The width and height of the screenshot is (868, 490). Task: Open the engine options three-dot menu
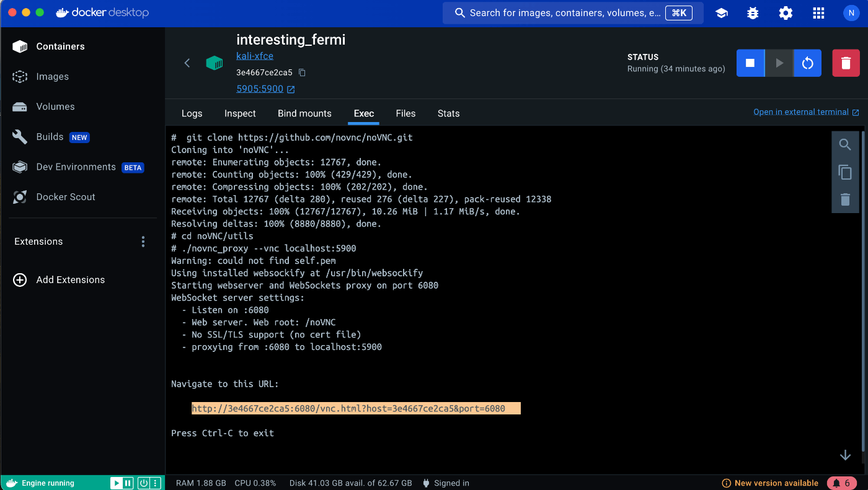pos(156,483)
